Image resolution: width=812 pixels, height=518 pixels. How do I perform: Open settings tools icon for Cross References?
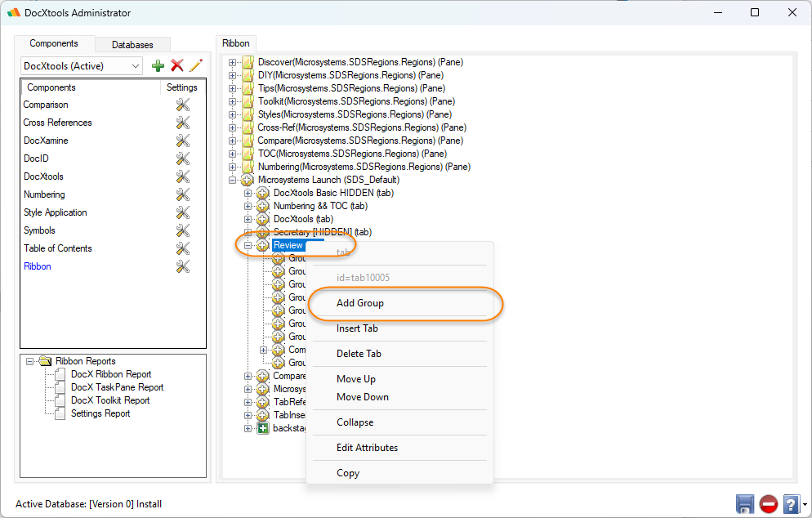pos(182,123)
